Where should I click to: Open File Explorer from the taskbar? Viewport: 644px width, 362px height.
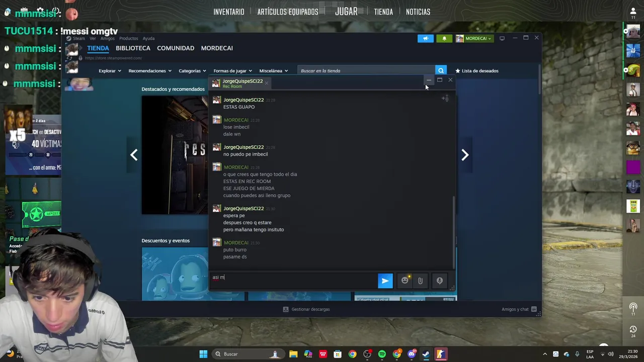[293, 354]
